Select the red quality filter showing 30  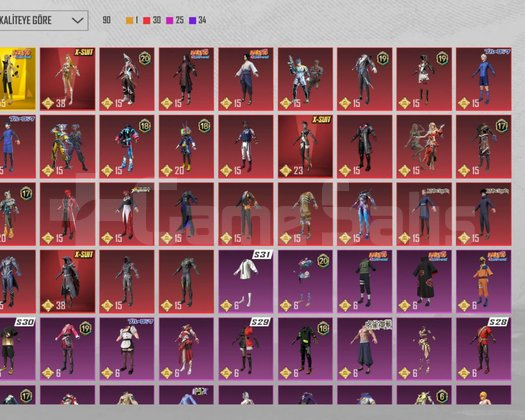[152, 20]
